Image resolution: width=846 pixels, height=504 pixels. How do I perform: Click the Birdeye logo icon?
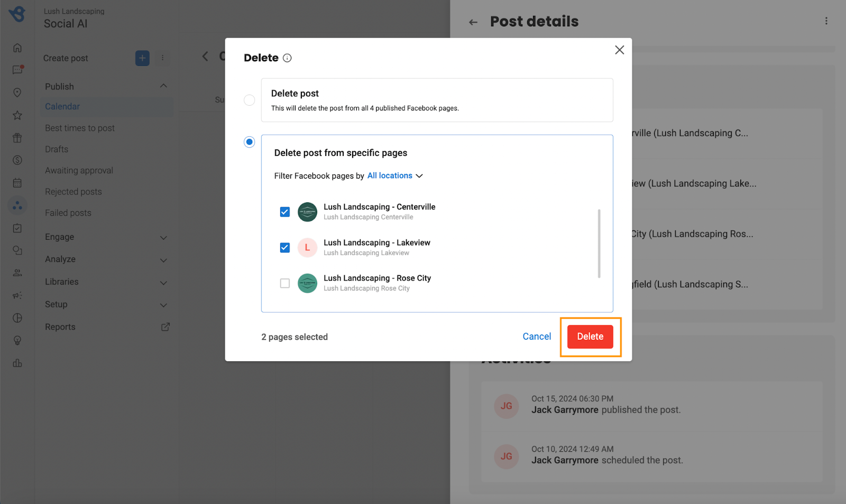click(17, 14)
